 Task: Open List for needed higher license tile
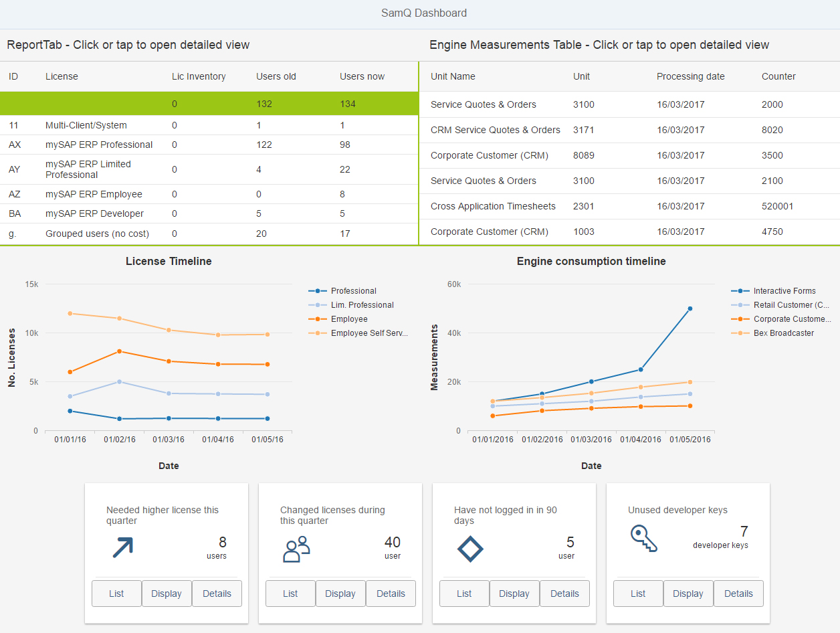click(x=116, y=594)
